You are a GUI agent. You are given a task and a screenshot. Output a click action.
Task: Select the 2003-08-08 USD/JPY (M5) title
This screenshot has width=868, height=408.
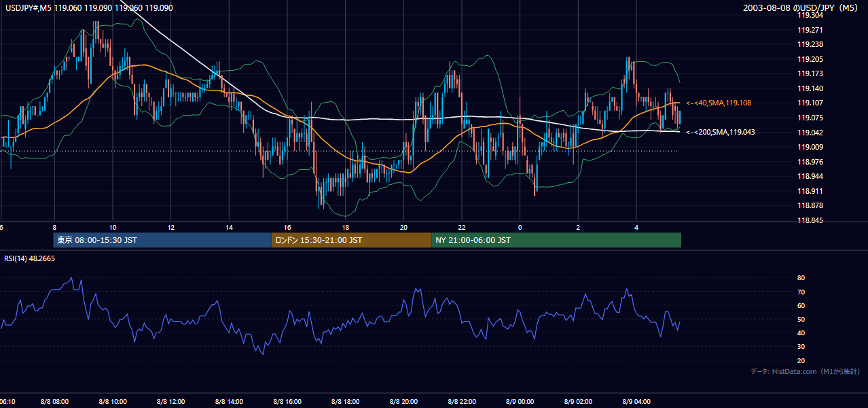pos(801,8)
